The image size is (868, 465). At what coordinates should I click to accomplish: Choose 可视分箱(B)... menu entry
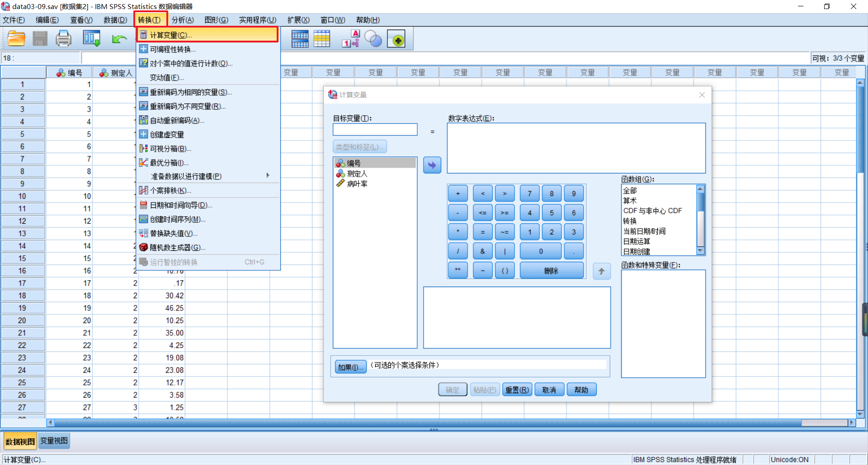click(208, 149)
